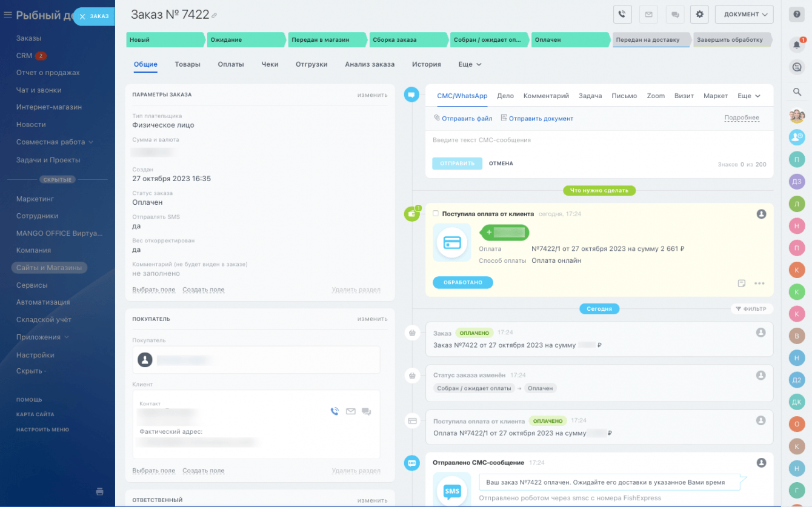Open notifications bell icon
Screen dimensions: 812x507
click(797, 45)
